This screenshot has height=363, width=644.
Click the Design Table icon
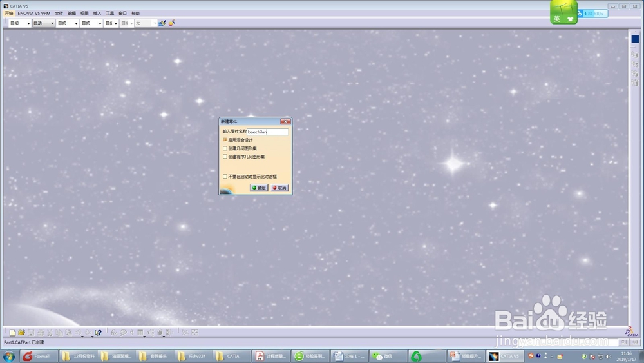(x=140, y=333)
